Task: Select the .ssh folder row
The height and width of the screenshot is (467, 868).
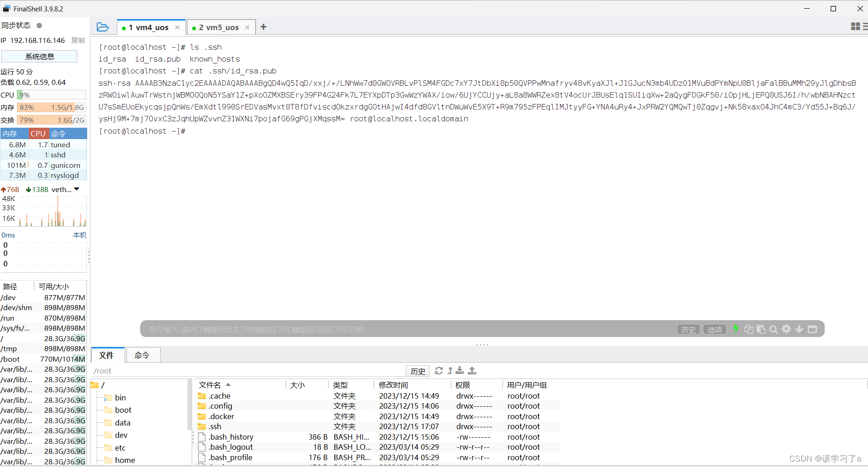Action: coord(378,426)
